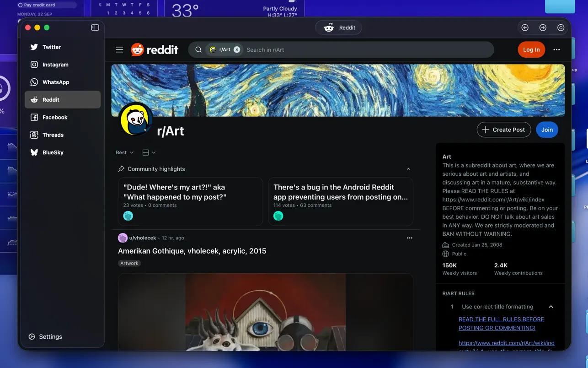The image size is (588, 368).
Task: Go back with the left arrow button
Action: point(525,27)
